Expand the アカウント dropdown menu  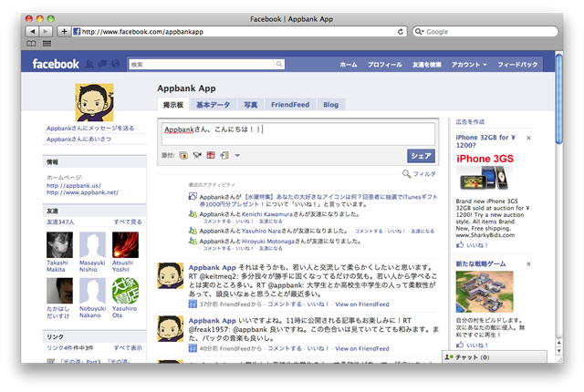(469, 65)
